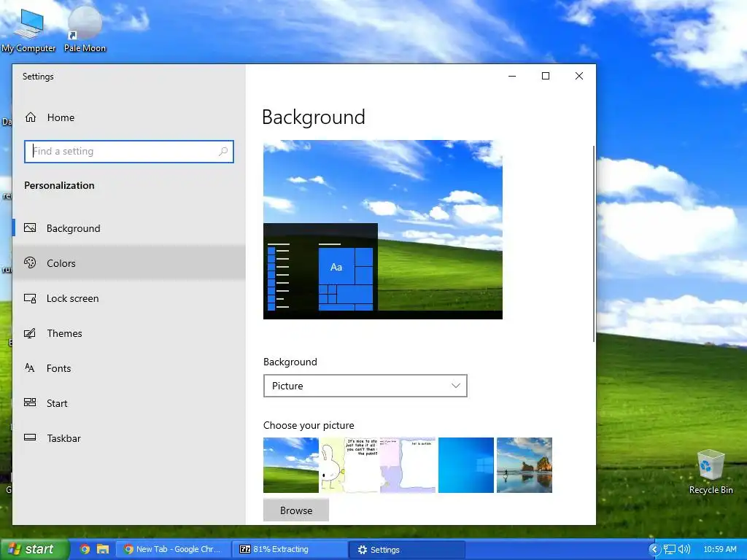Open the My Computer desktop icon
Screen dimensions: 747x560
[28, 30]
